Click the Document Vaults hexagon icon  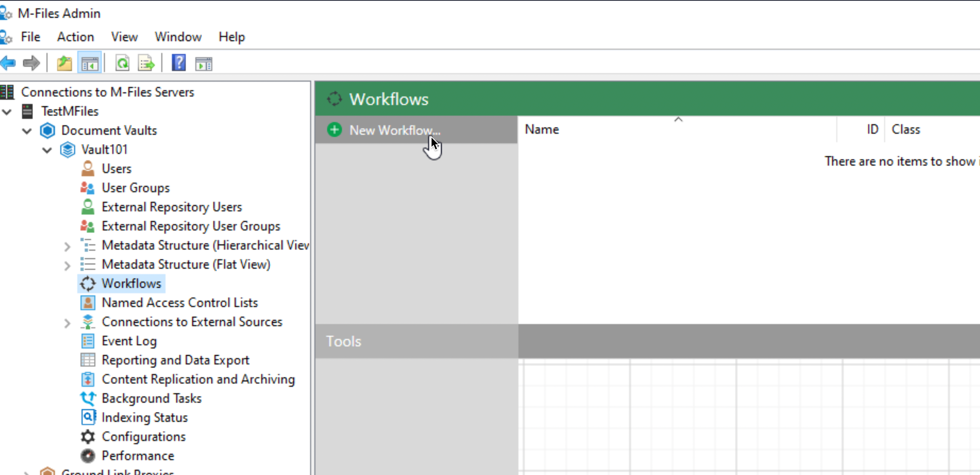48,130
